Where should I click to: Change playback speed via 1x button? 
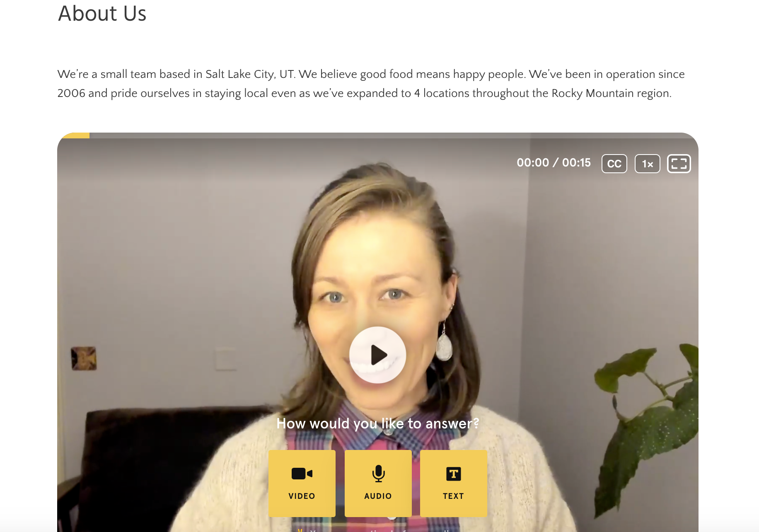coord(647,164)
